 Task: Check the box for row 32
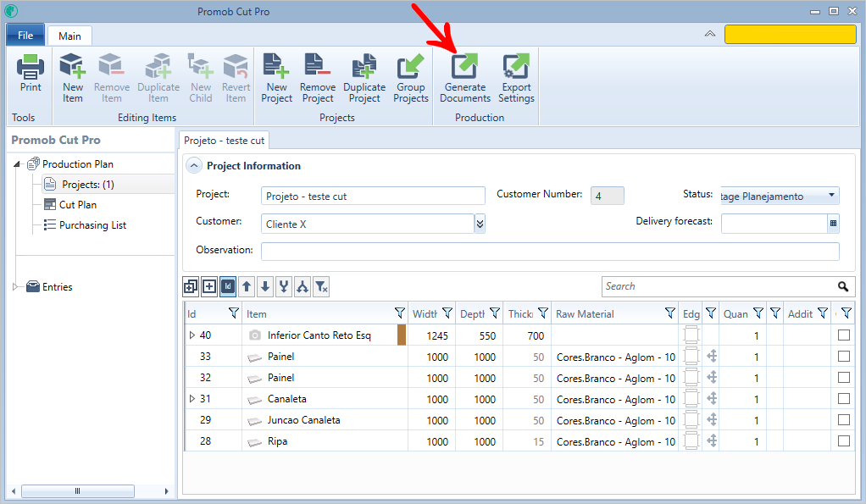point(844,377)
